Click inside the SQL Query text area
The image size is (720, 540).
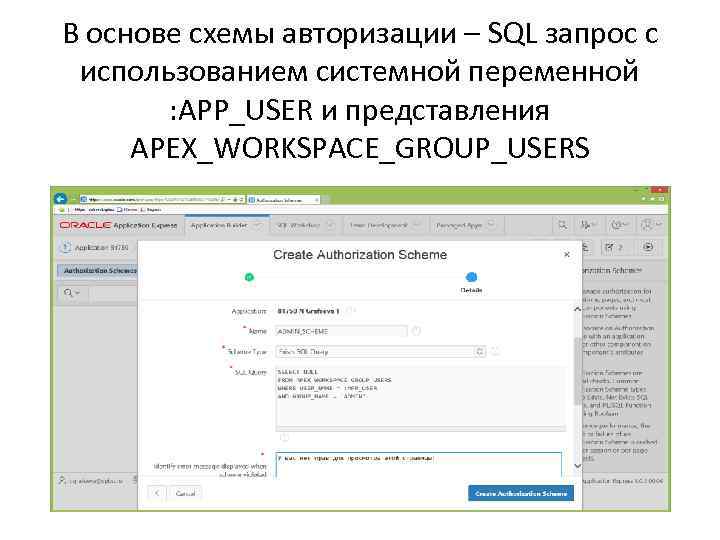coord(421,398)
